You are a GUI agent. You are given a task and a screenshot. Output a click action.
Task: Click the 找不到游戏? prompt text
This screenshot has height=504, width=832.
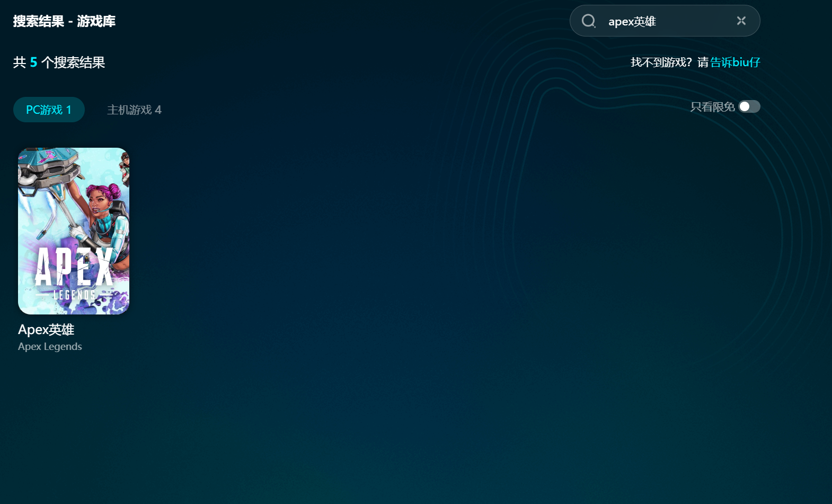(x=661, y=62)
